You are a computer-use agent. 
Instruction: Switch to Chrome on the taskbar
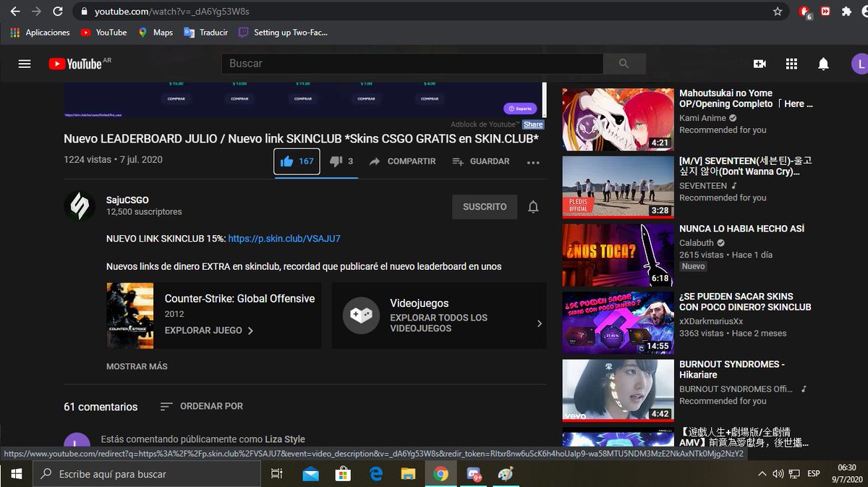(x=441, y=474)
